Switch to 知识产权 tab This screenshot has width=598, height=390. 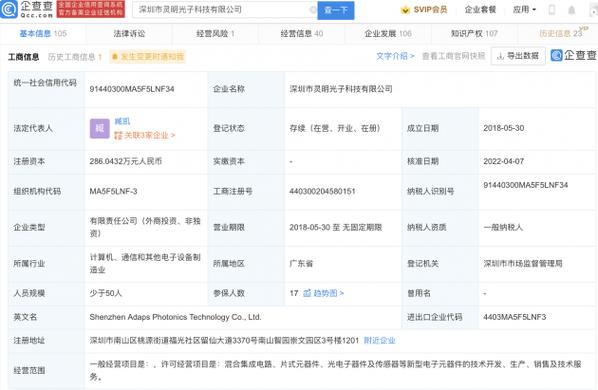474,34
